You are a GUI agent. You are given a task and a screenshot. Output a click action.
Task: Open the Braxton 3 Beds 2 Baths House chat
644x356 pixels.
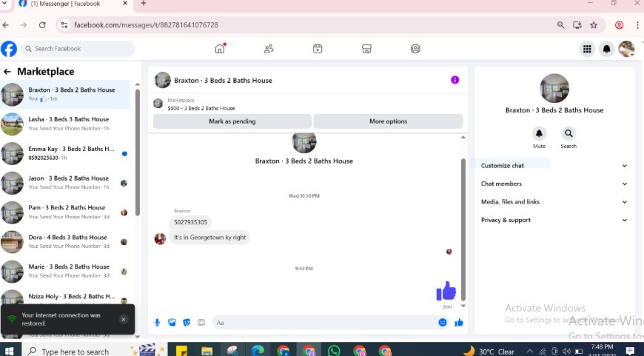pos(66,95)
